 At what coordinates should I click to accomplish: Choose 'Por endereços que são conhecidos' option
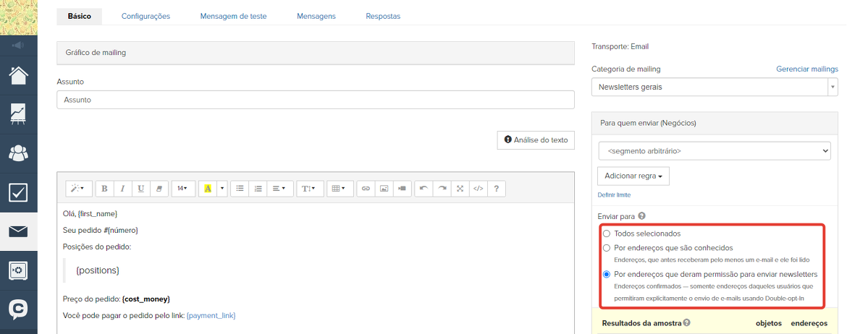607,247
